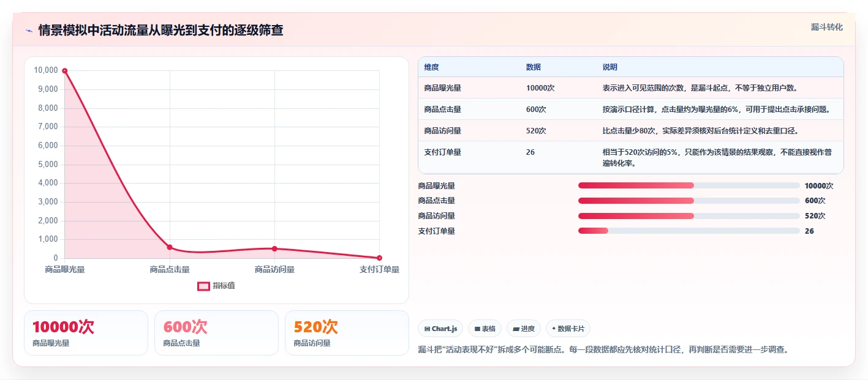This screenshot has height=380, width=868.
Task: Click the 商品访问量 x-axis label
Action: [x=274, y=270]
